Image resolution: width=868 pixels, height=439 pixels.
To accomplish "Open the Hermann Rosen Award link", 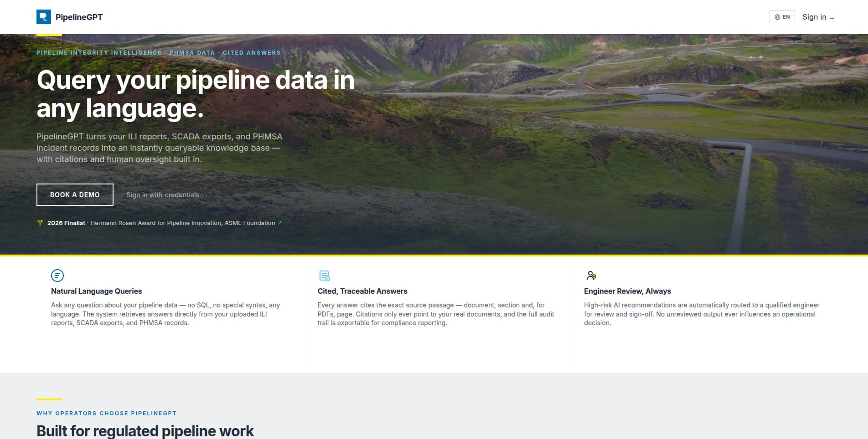I will (186, 223).
